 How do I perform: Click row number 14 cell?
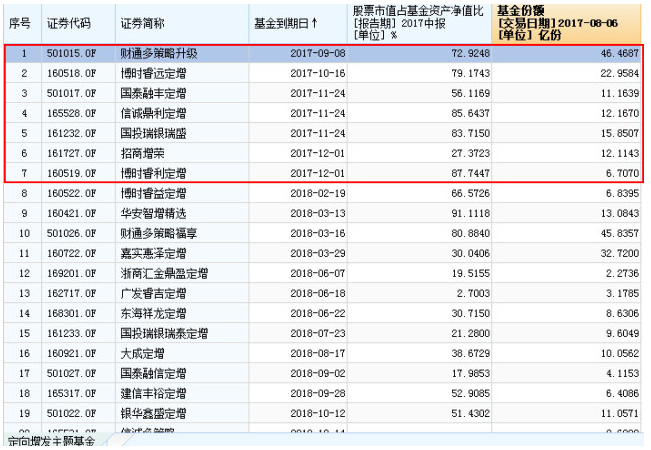[24, 313]
